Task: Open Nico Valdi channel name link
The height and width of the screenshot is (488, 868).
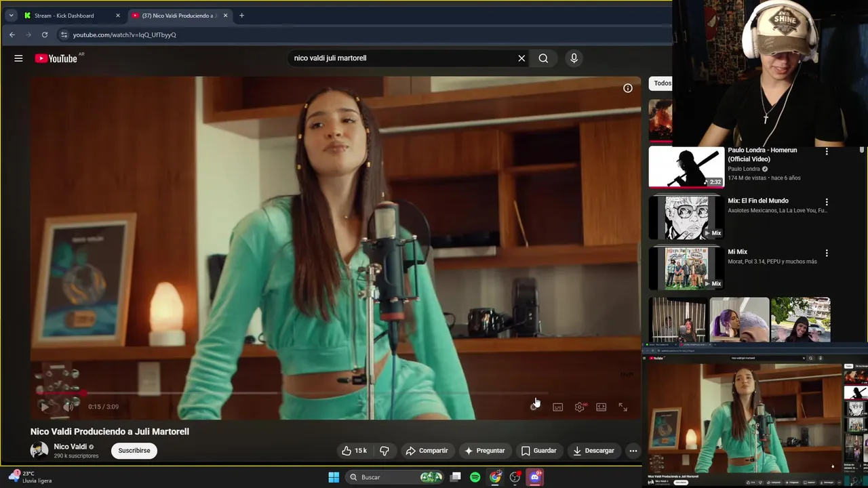Action: (x=70, y=447)
